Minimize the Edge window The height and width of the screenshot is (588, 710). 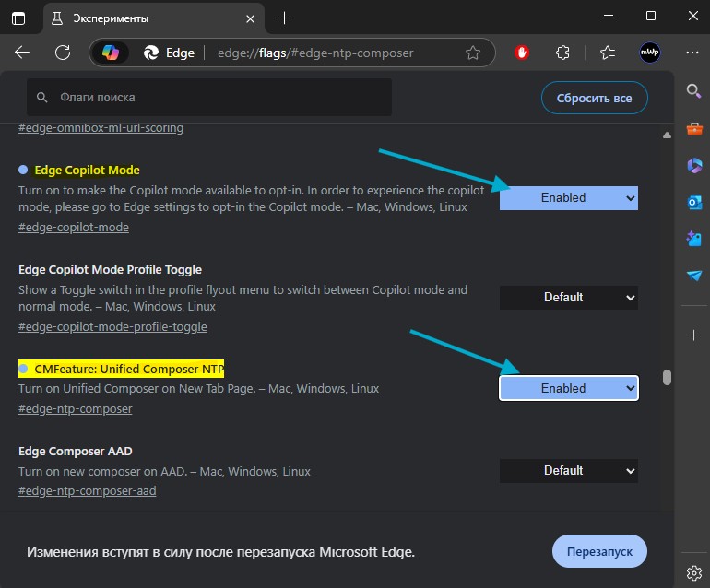[x=609, y=16]
